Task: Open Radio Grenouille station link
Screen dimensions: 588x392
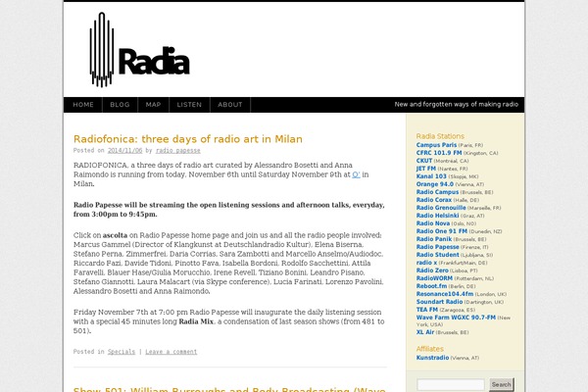Action: coord(441,208)
